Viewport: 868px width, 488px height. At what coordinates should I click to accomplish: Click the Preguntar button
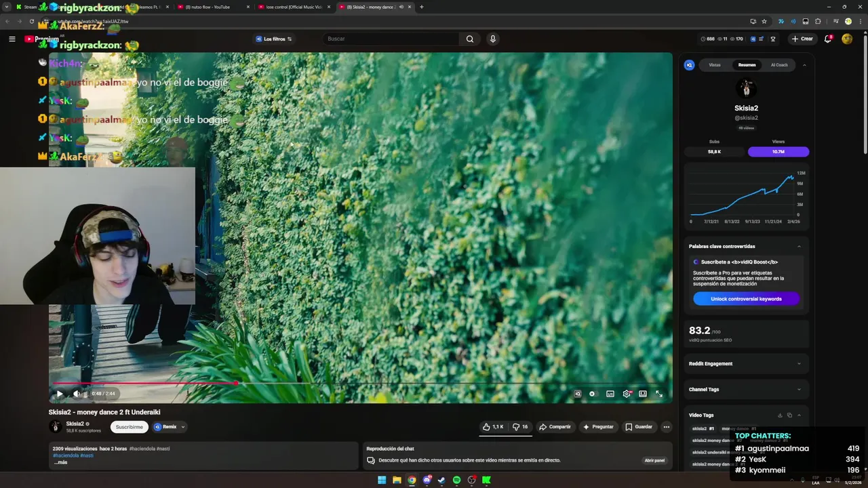coord(598,427)
